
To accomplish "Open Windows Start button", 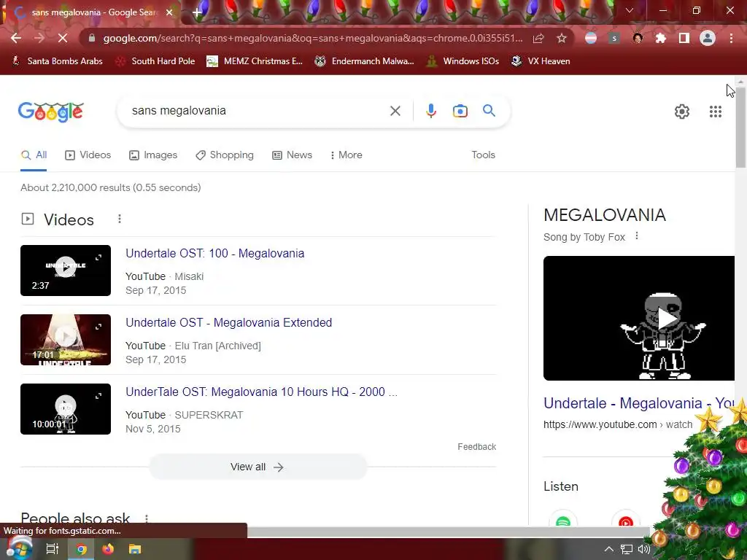I will click(19, 548).
